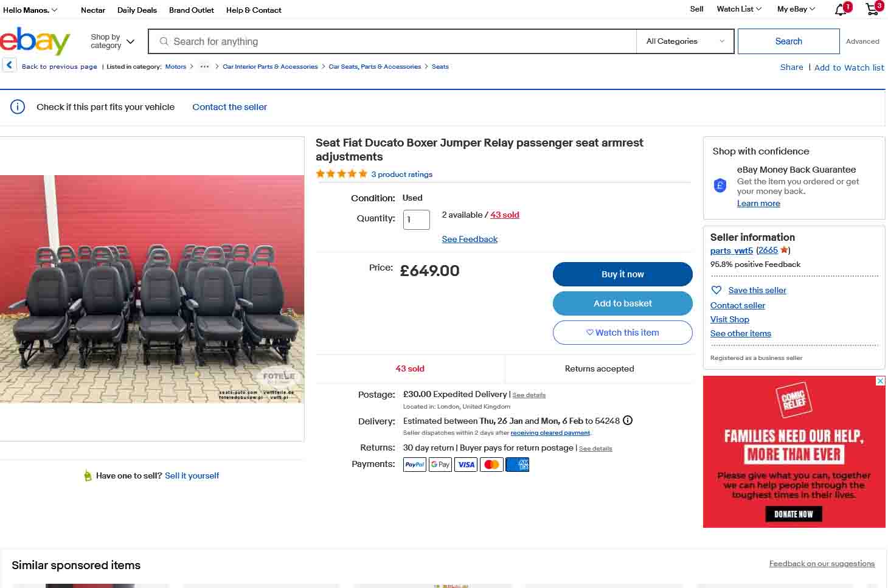
Task: Open the All Categories dropdown
Action: point(685,41)
